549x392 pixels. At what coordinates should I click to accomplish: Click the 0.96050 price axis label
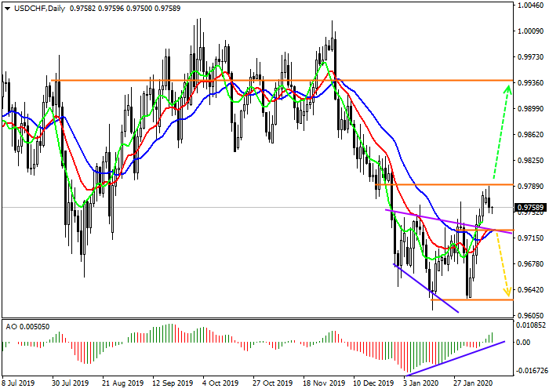[x=531, y=315]
